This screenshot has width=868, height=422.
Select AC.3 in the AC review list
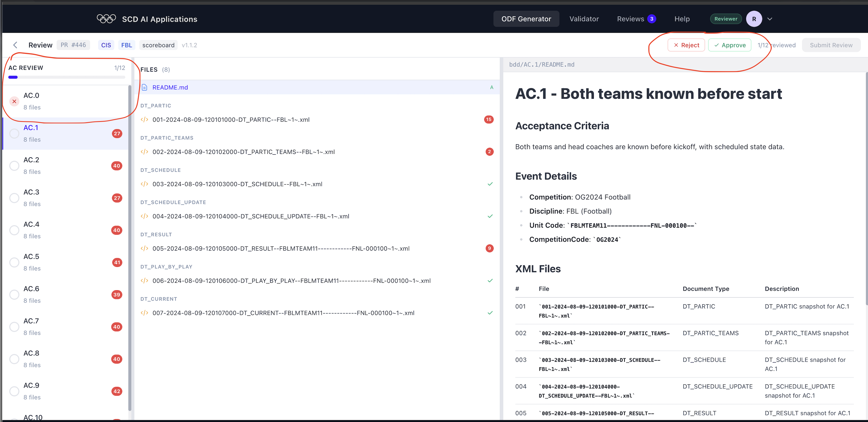pyautogui.click(x=65, y=198)
